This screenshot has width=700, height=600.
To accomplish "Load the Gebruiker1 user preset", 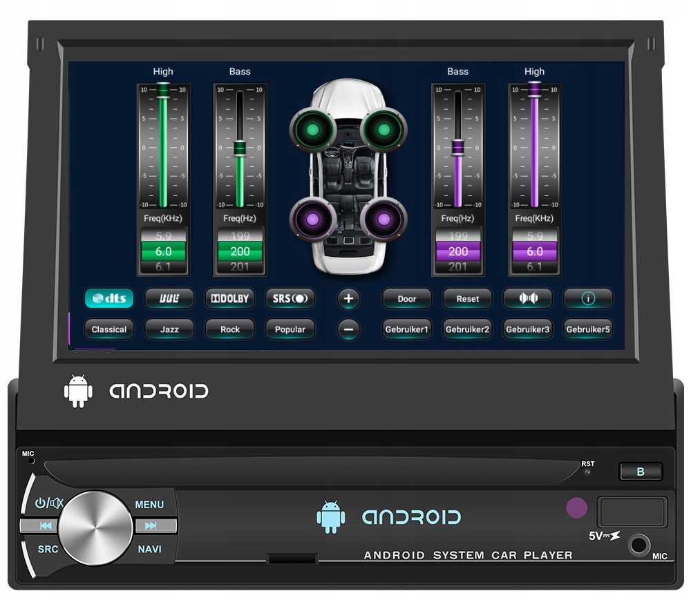I will [x=407, y=329].
